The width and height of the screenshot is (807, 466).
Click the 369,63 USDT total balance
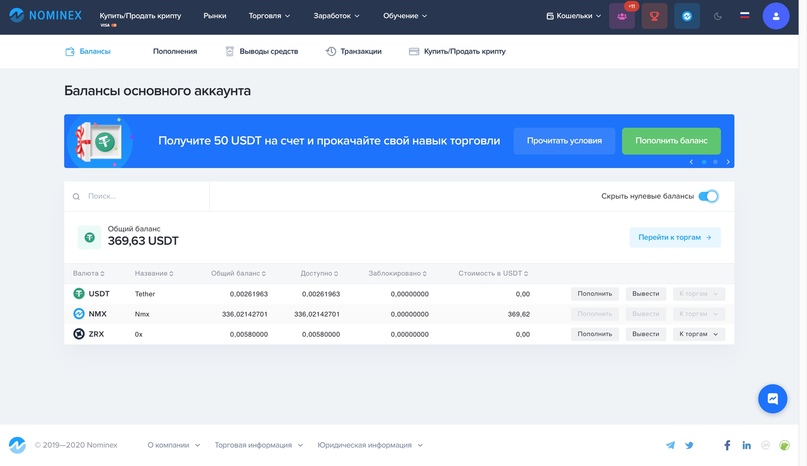(143, 241)
